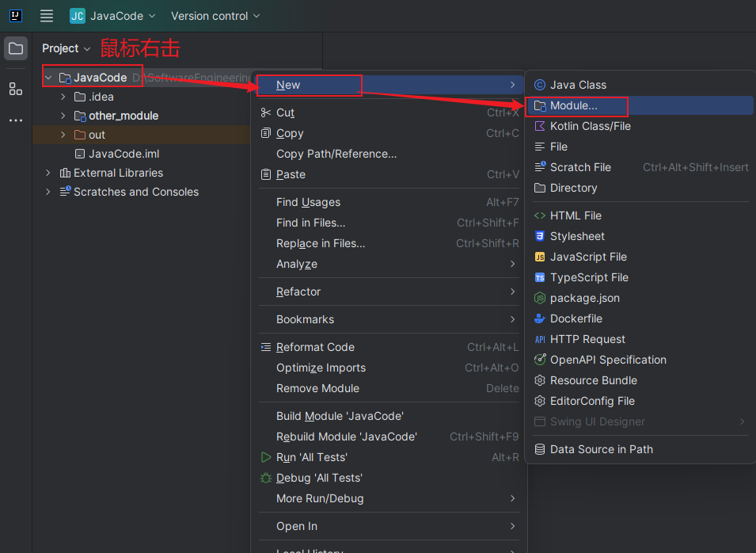Screen dimensions: 756x553
Task: Select the JavaCode.iml file
Action: [123, 154]
